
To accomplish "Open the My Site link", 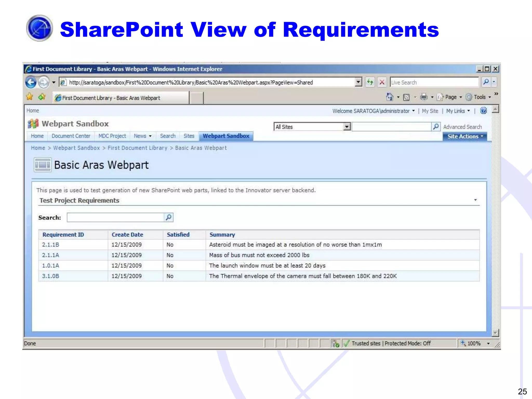I will click(x=430, y=111).
